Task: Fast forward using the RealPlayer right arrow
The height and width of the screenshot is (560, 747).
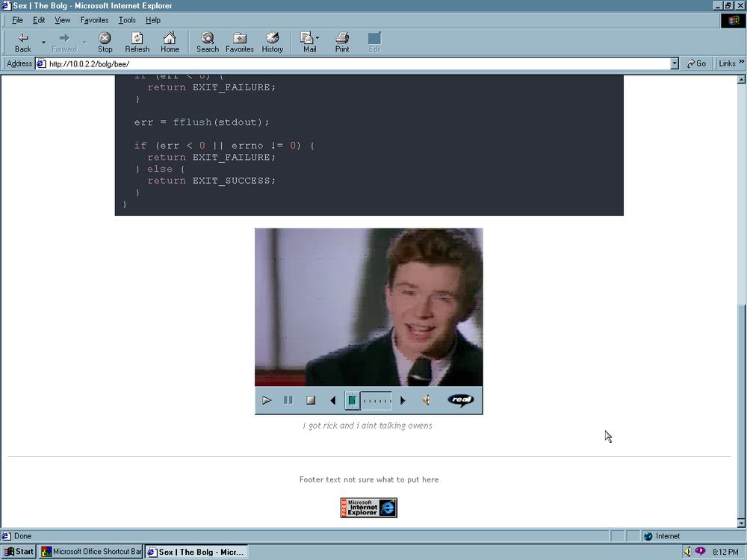Action: 403,400
